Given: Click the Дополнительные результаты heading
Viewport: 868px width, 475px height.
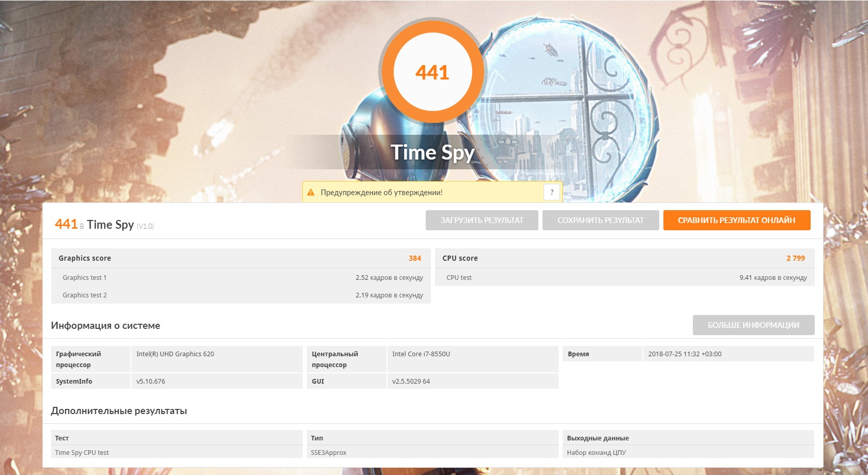Looking at the screenshot, I should [x=119, y=410].
